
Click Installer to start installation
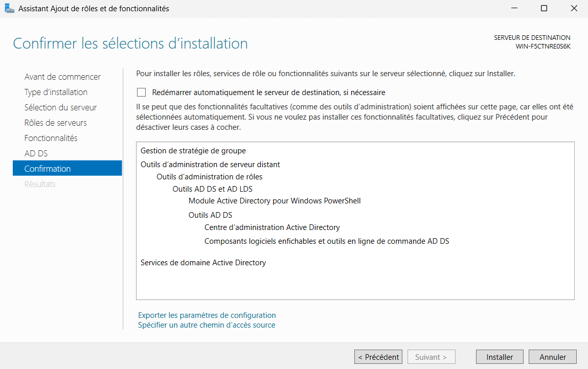500,357
